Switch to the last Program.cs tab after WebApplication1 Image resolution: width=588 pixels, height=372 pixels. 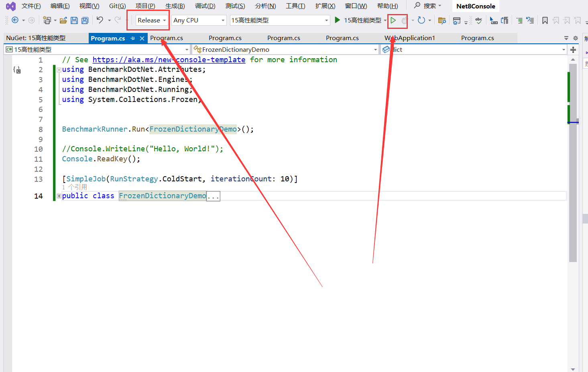(478, 38)
